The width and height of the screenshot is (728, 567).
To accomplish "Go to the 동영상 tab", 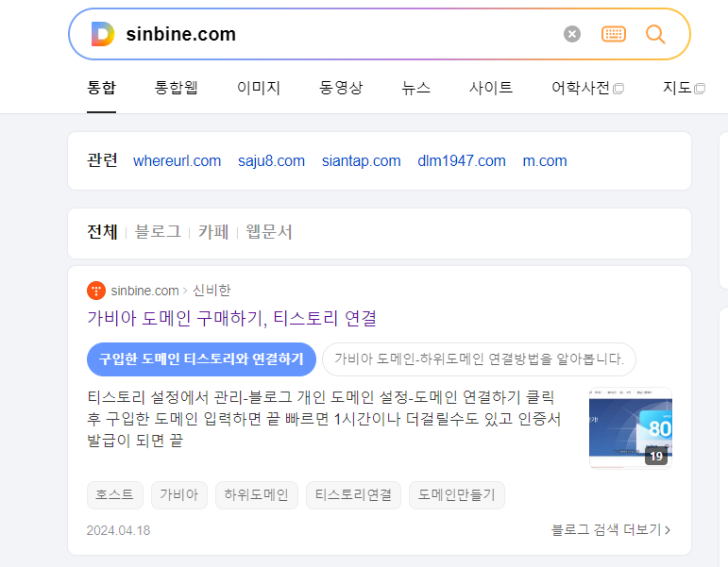I will point(341,88).
